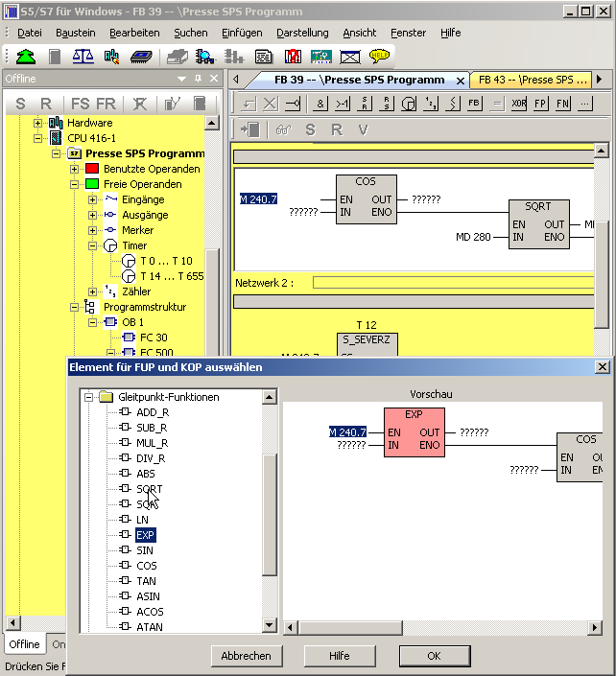616x676 pixels.
Task: Click the SR flip-flop toolbar icon
Action: (365, 104)
